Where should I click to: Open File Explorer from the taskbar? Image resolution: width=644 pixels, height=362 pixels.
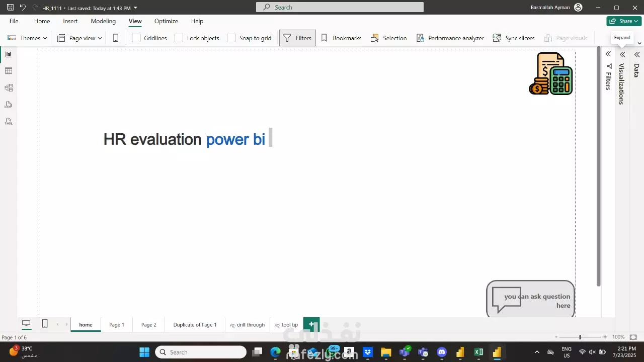(x=386, y=352)
